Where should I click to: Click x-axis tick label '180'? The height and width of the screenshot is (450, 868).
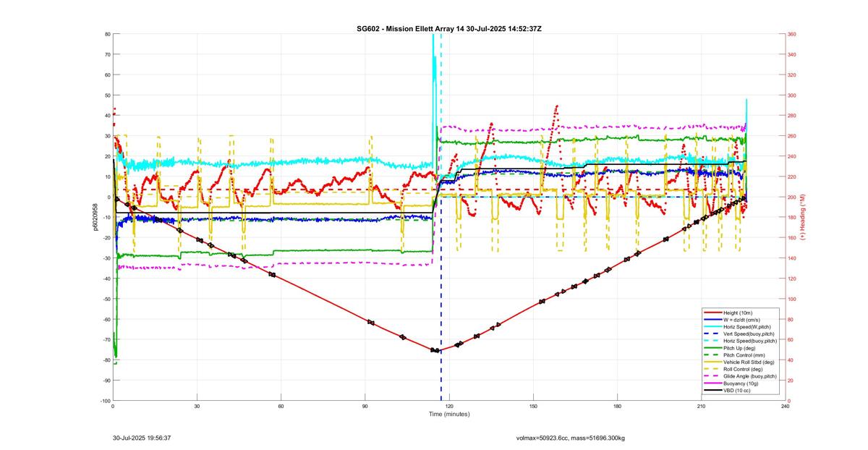pyautogui.click(x=617, y=407)
